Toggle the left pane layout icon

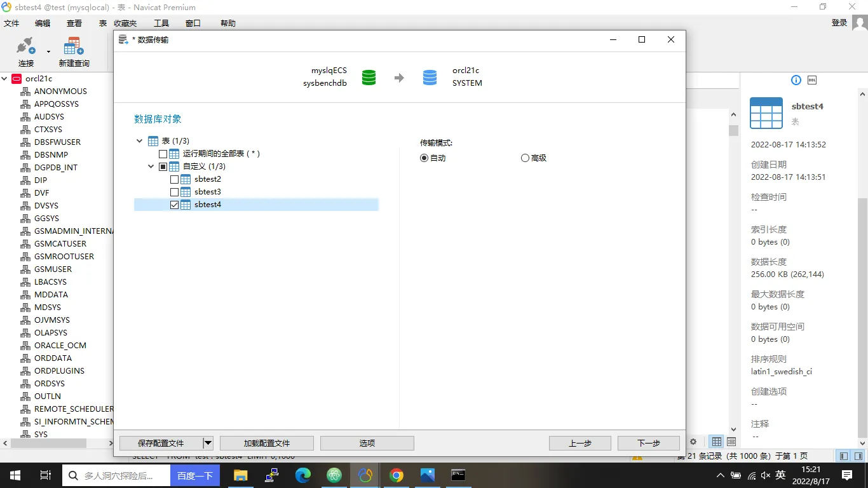843,456
